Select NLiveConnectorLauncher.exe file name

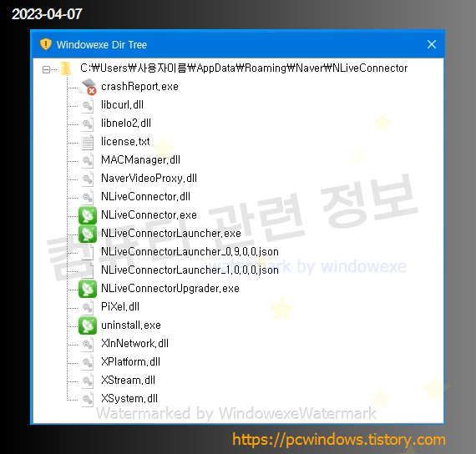(x=171, y=234)
